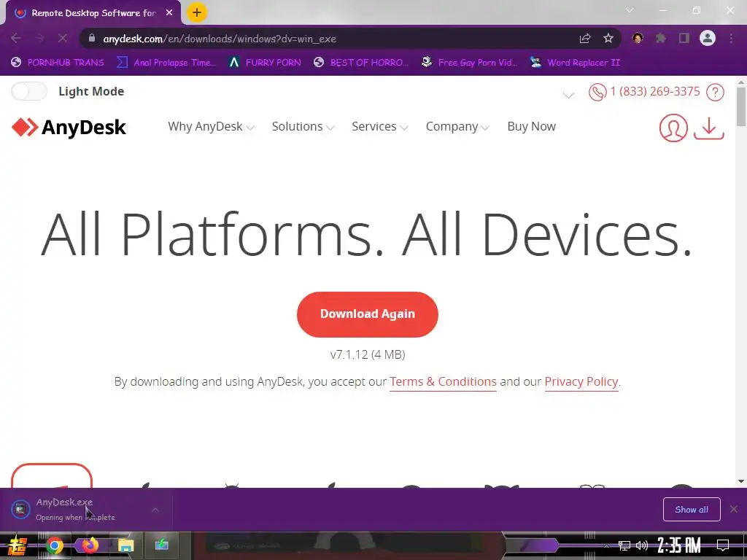
Task: Click the 2:35 AM clock
Action: click(679, 545)
